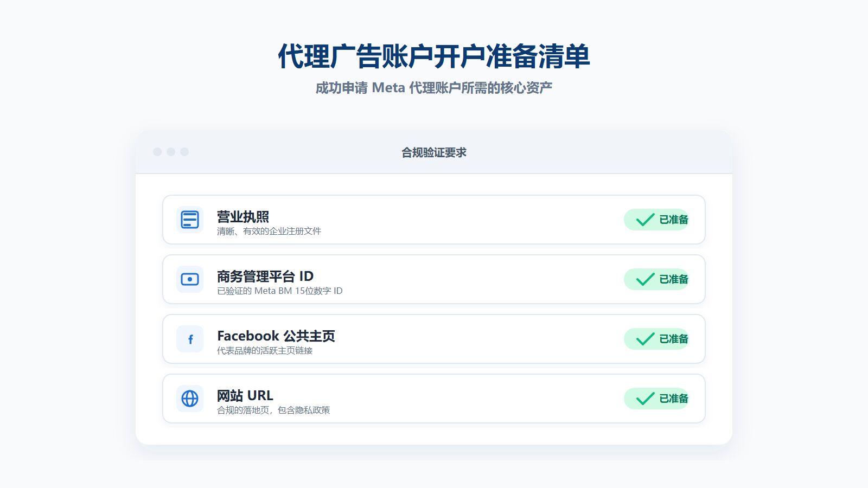Click 已准备 label in Facebook 公共主页 row
The width and height of the screenshot is (868, 488).
coord(674,339)
